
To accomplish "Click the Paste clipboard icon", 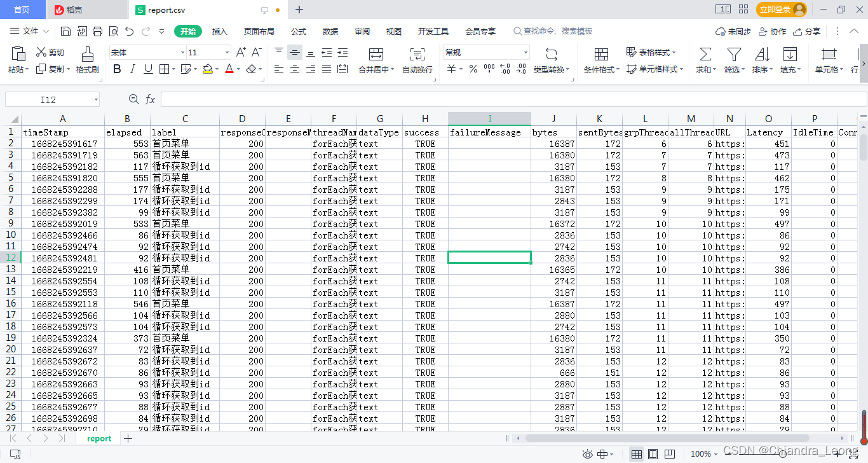I will 18,54.
